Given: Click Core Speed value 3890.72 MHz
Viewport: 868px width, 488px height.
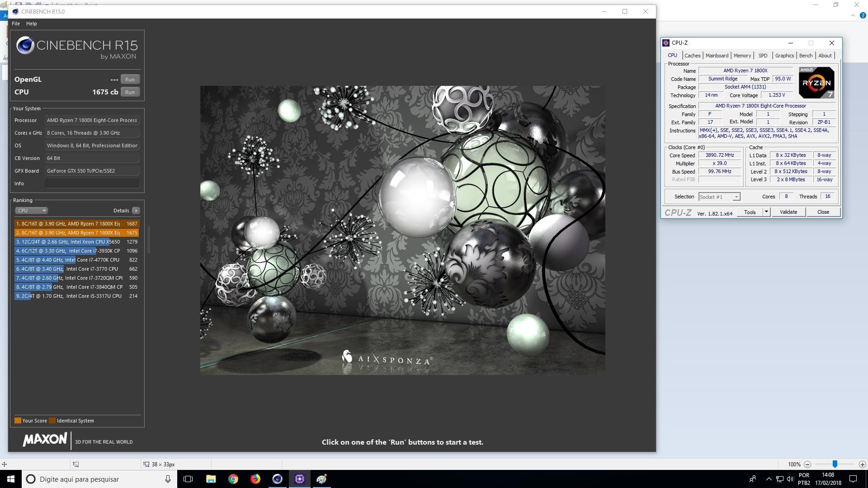Looking at the screenshot, I should click(x=720, y=155).
